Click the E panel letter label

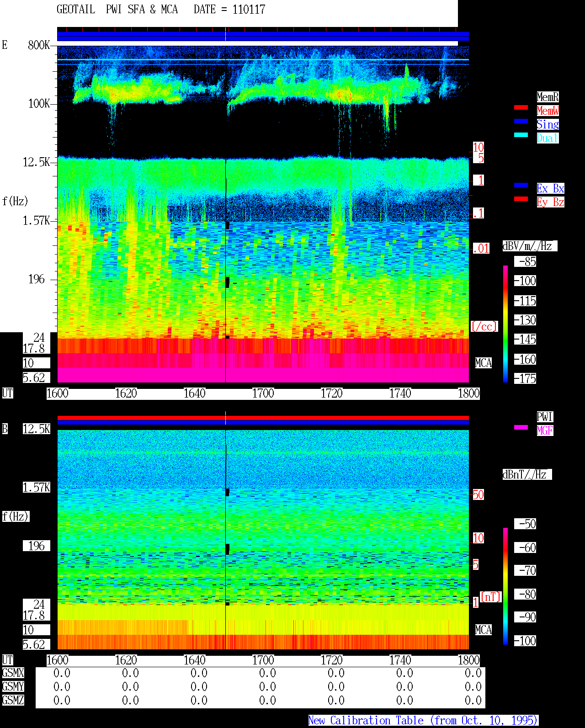click(x=5, y=45)
